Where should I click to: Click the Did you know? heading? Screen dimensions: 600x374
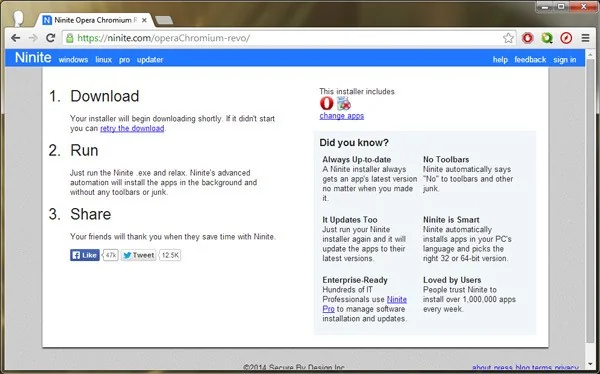tap(354, 143)
